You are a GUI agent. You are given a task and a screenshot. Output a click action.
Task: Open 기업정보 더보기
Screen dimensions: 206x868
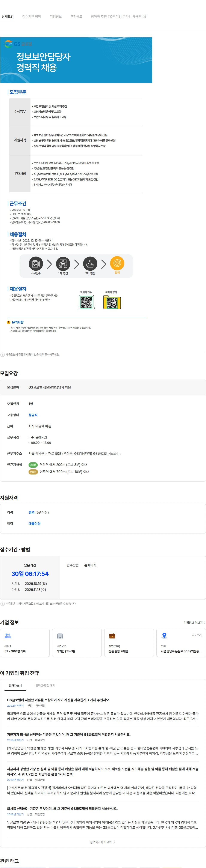194,622
